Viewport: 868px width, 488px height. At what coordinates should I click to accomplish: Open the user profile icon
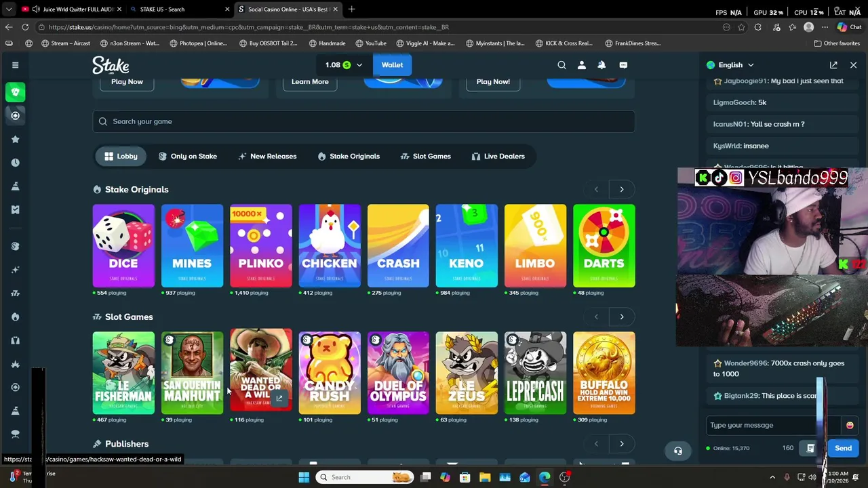coord(581,65)
